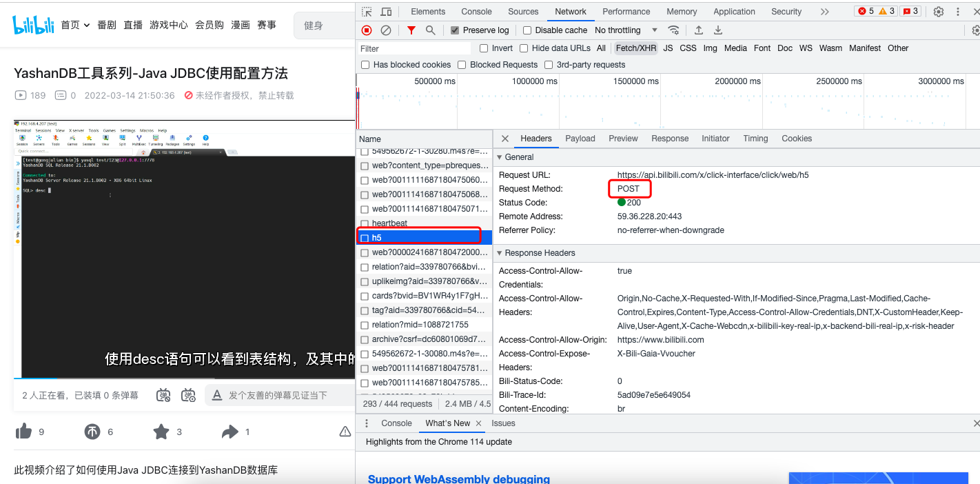Open DevTools settings gear
980x484 pixels.
point(939,12)
